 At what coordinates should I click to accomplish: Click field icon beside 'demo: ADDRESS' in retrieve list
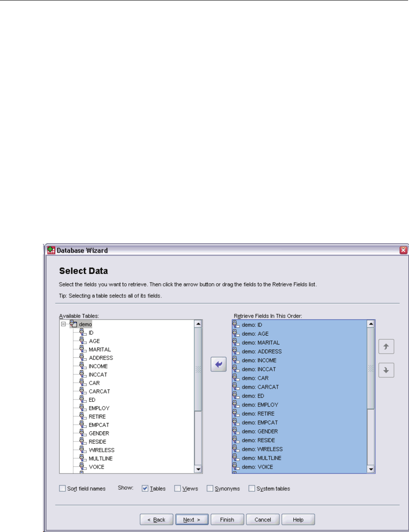[236, 351]
